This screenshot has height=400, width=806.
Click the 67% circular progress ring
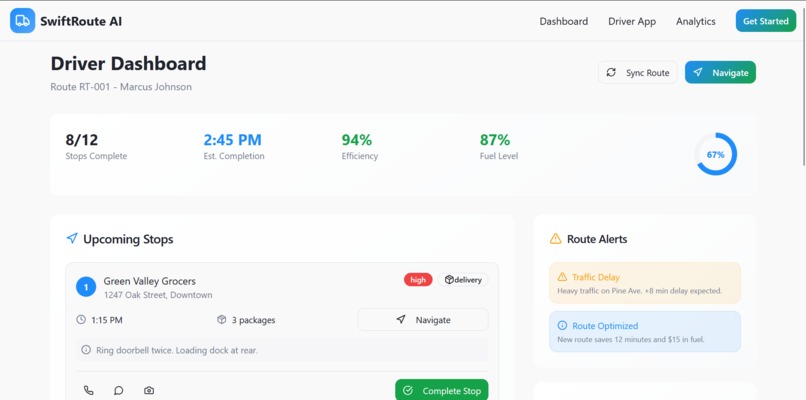[716, 154]
